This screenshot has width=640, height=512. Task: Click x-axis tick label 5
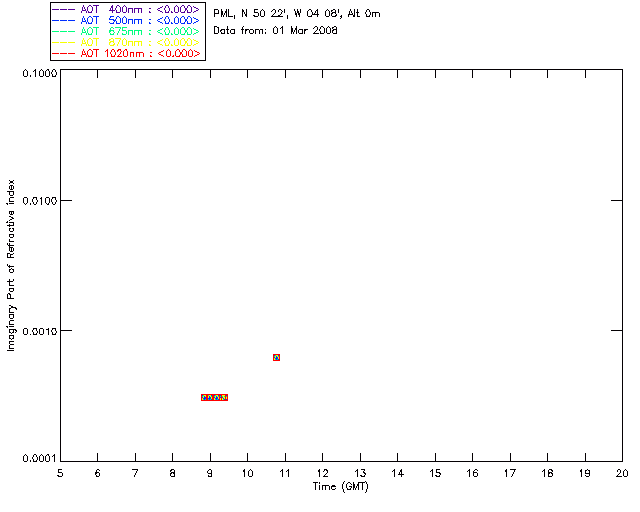coord(60,474)
